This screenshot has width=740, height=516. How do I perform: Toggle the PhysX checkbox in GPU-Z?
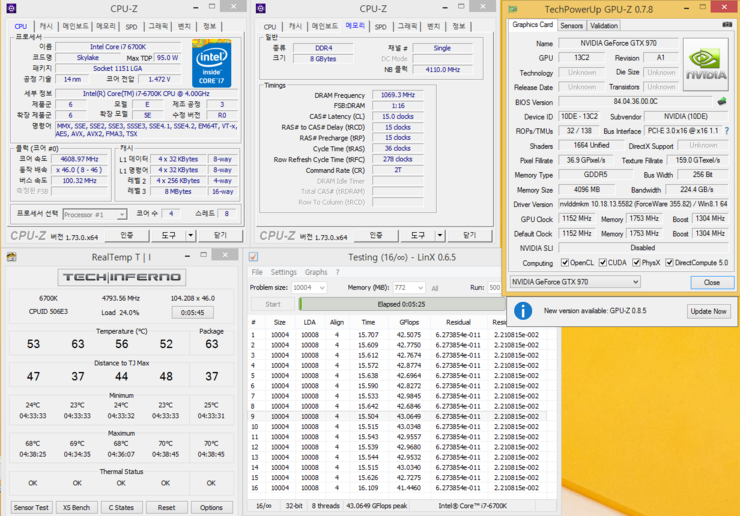click(636, 262)
